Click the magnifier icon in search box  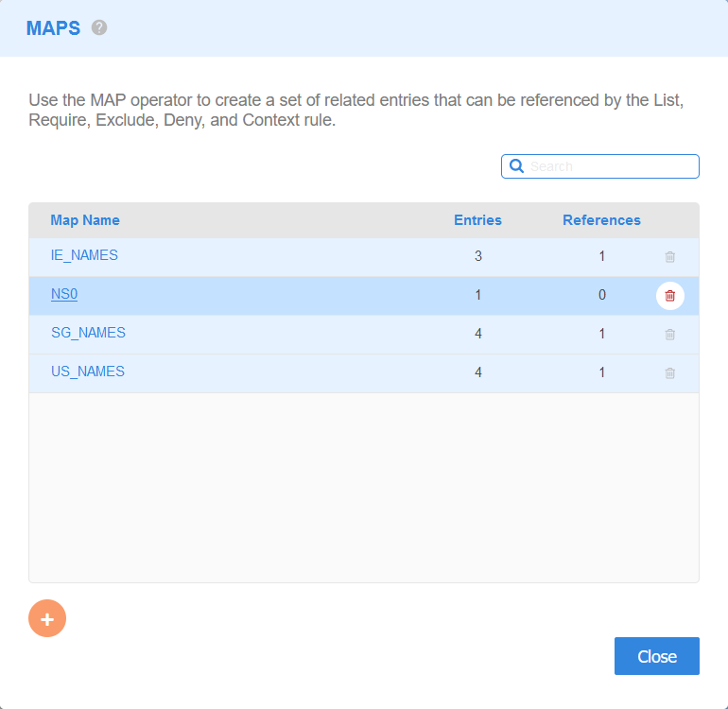516,166
